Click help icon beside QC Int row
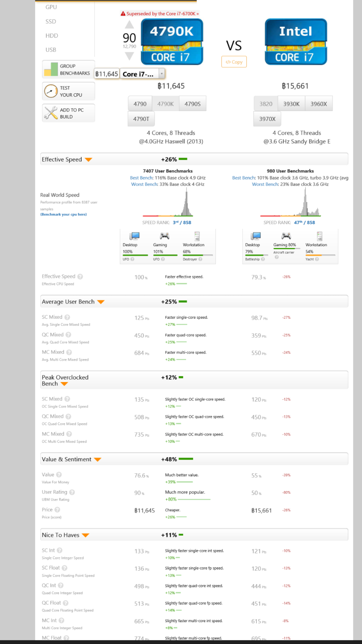This screenshot has height=644, width=362. coord(61,585)
